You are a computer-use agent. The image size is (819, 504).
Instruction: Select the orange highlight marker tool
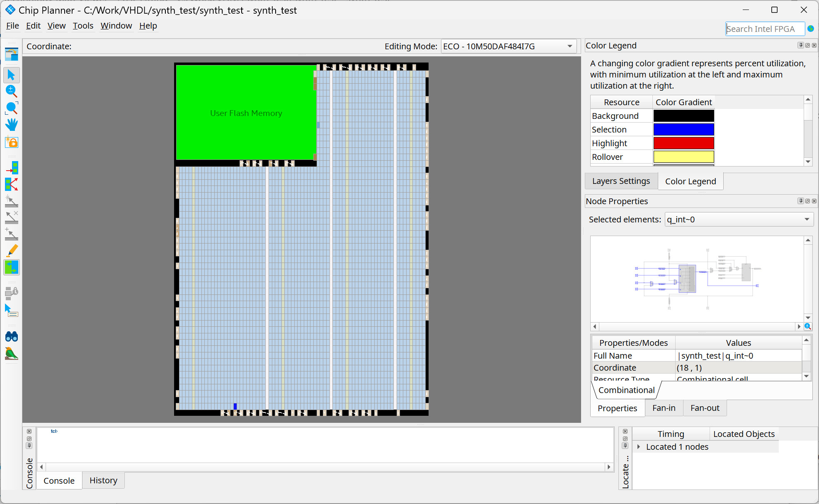click(x=11, y=251)
